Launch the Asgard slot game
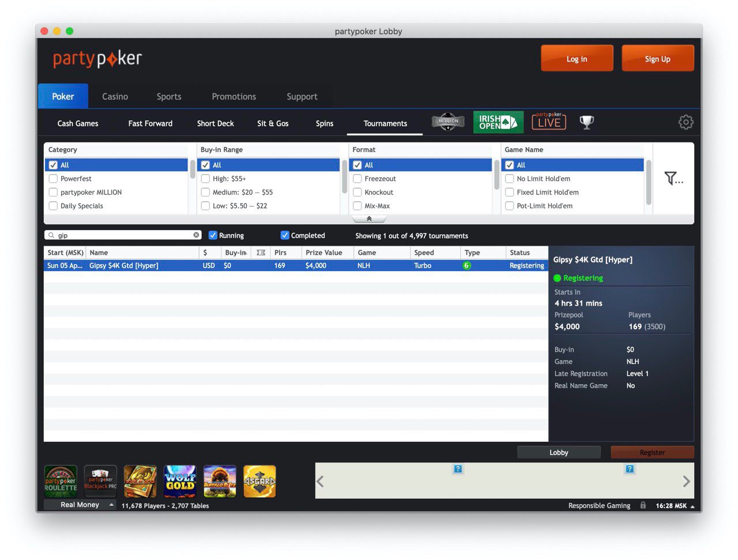Image resolution: width=738 pixels, height=560 pixels. (x=259, y=482)
